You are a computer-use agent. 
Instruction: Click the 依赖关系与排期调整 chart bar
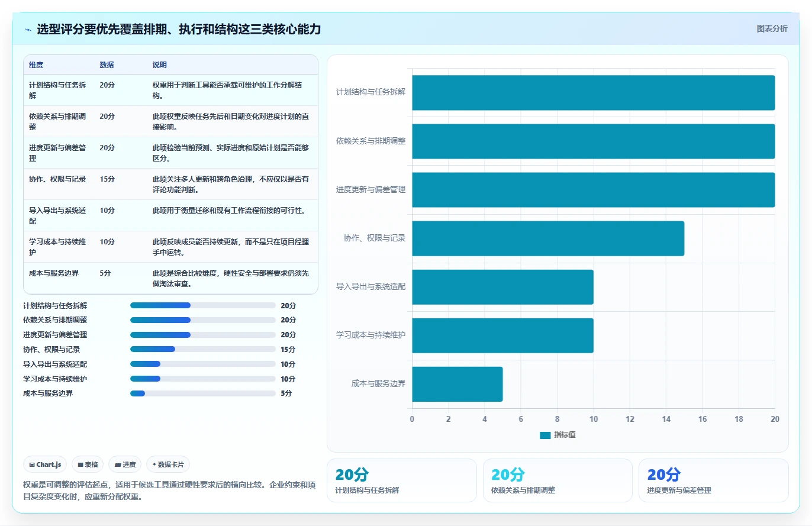[594, 141]
